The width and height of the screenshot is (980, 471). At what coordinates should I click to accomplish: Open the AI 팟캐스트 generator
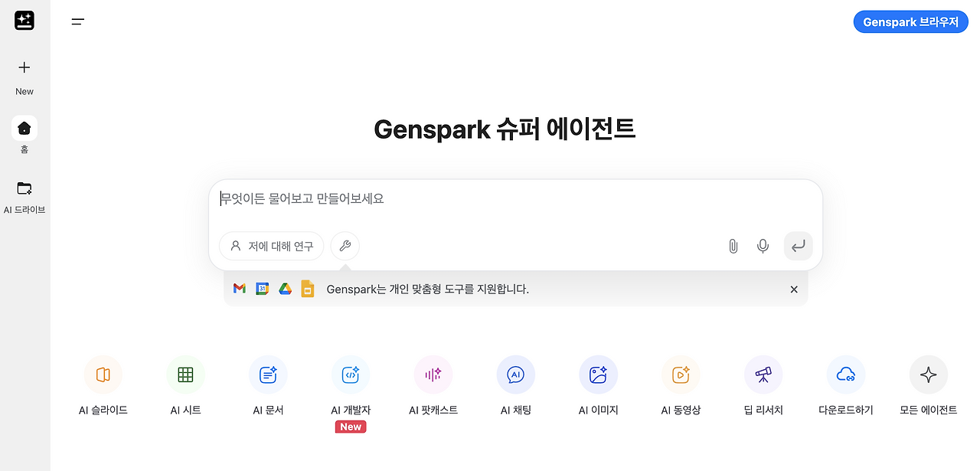pos(433,383)
